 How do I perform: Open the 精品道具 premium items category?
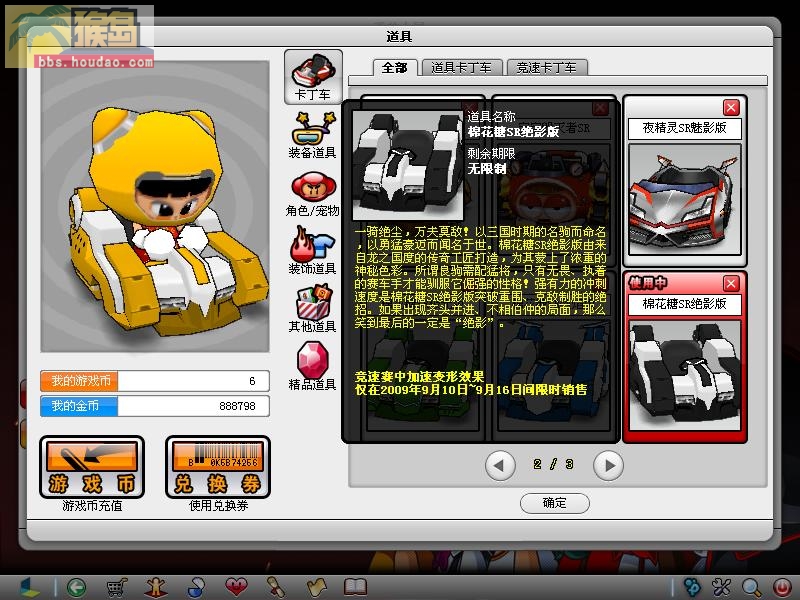pyautogui.click(x=313, y=366)
